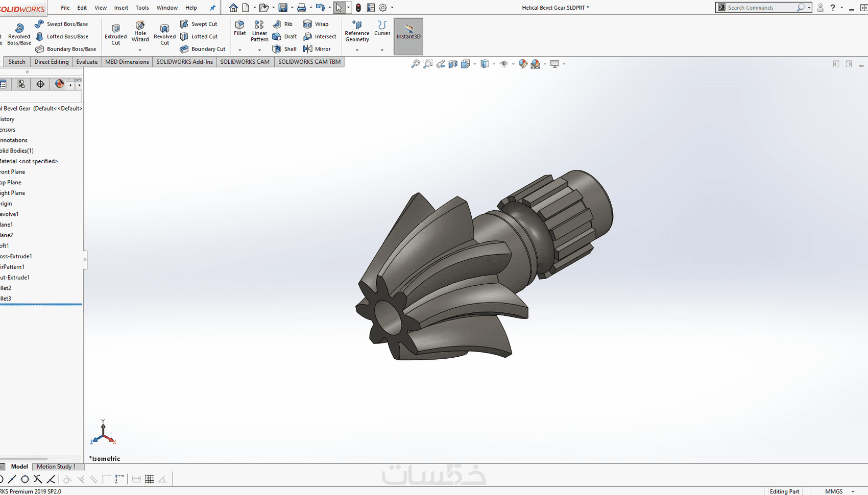Open the Motion Study 1 tab
Image resolution: width=868 pixels, height=495 pixels.
point(56,466)
